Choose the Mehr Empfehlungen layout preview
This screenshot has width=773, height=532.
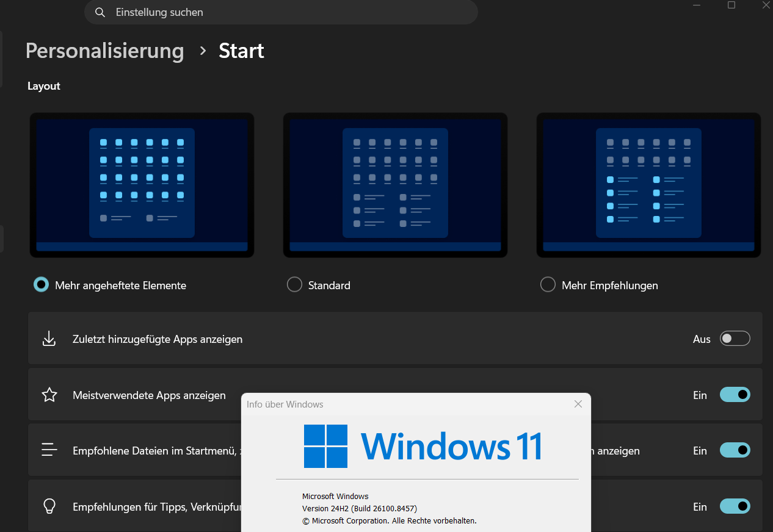coord(648,185)
